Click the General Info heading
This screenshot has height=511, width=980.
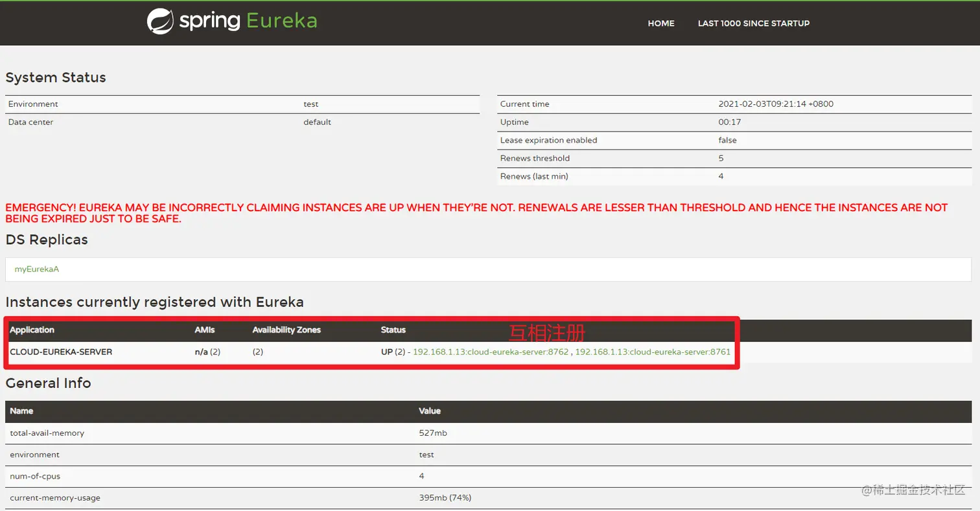point(48,383)
